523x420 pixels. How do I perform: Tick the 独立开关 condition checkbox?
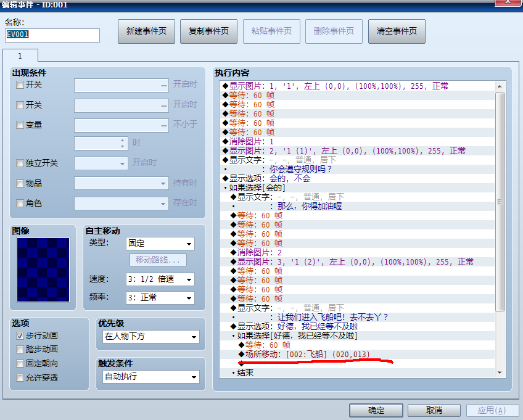tap(20, 163)
